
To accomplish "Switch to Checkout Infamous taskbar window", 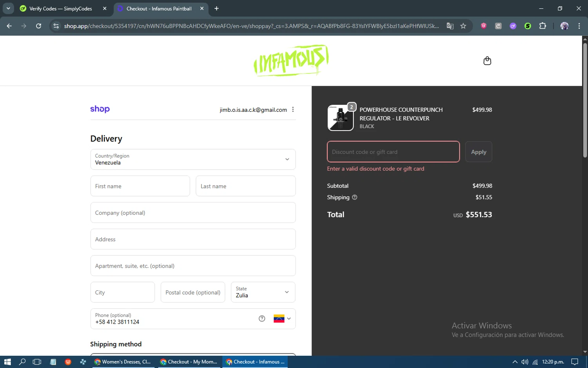I will (255, 362).
